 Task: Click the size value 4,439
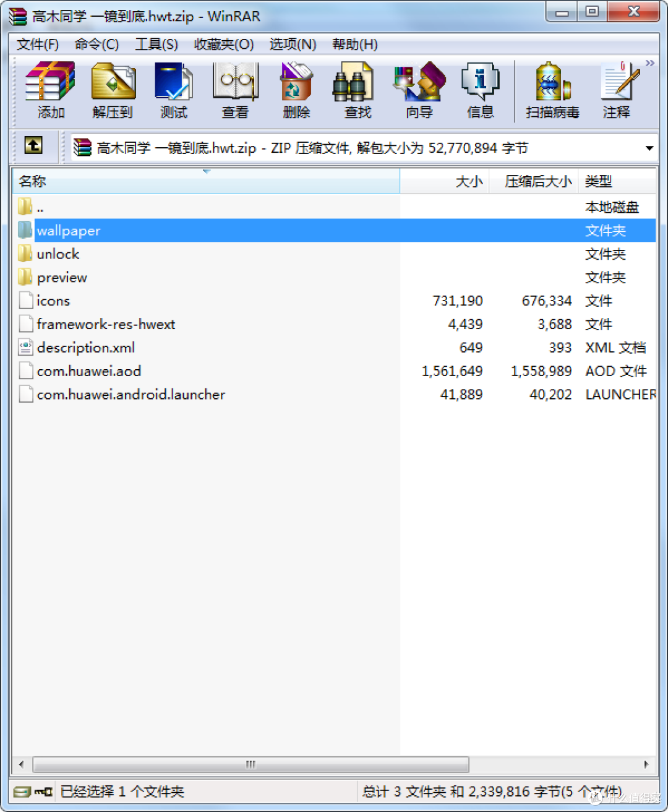click(465, 325)
